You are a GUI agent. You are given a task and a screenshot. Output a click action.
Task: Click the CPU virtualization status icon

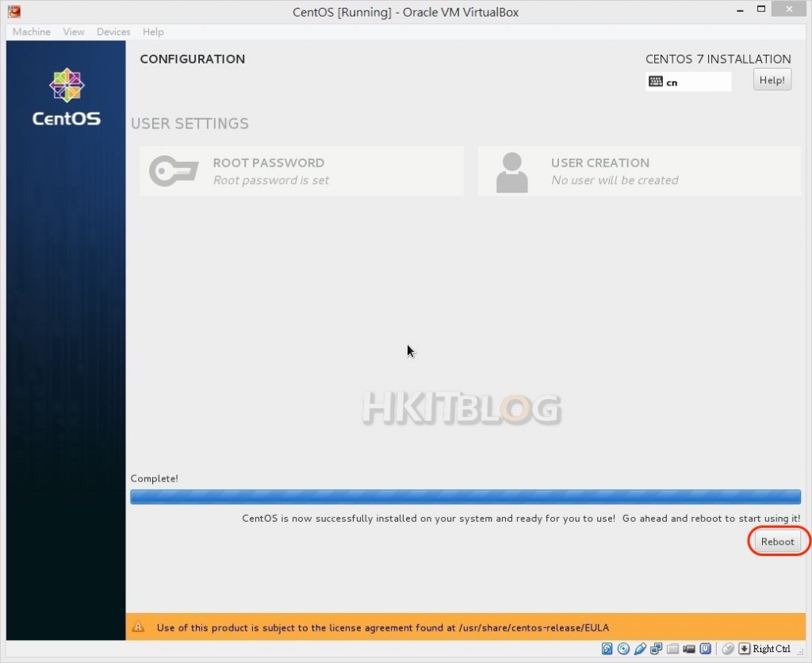[705, 649]
